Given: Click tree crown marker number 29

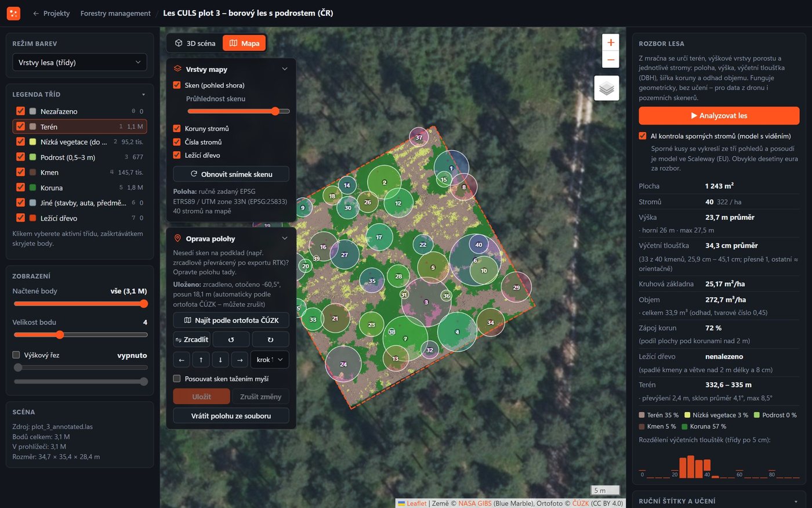Looking at the screenshot, I should [516, 287].
